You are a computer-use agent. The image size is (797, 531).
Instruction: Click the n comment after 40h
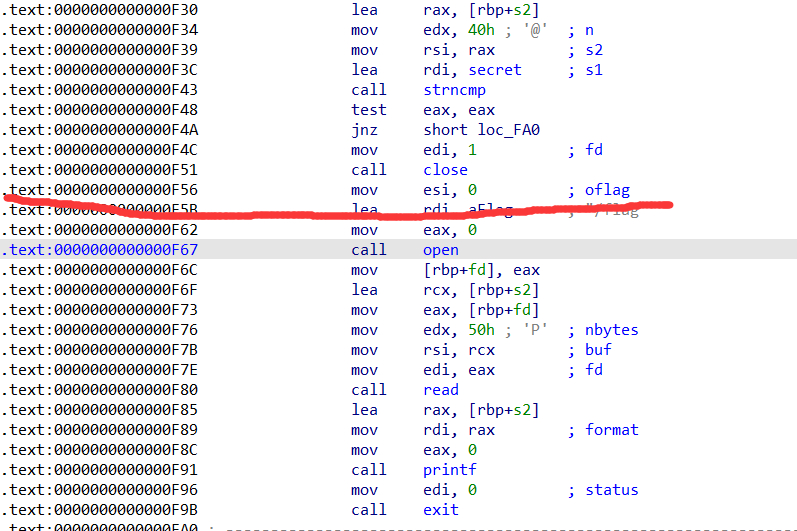589,30
